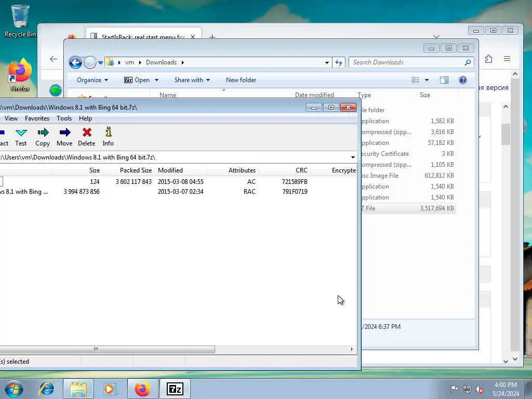The width and height of the screenshot is (532, 399).
Task: Click the Firefox List all tabs chevron
Action: click(436, 36)
